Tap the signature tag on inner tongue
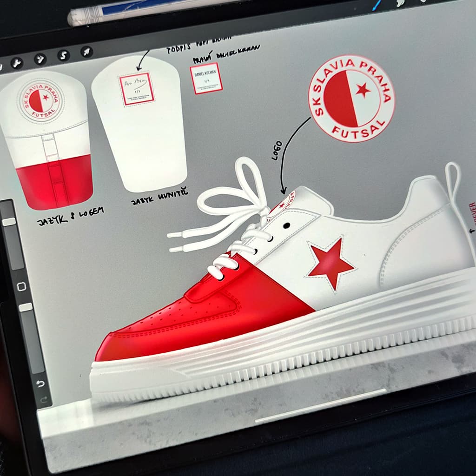The height and width of the screenshot is (476, 476). [x=136, y=89]
